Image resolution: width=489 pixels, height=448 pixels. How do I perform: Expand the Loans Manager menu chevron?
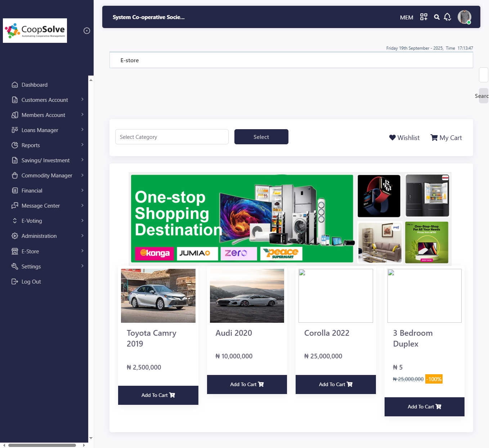[x=82, y=130]
